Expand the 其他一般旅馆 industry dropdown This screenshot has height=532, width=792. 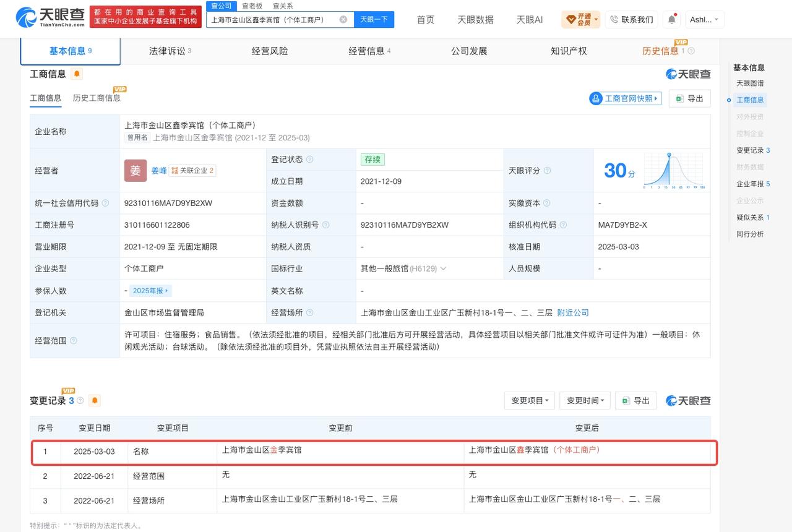(x=442, y=268)
